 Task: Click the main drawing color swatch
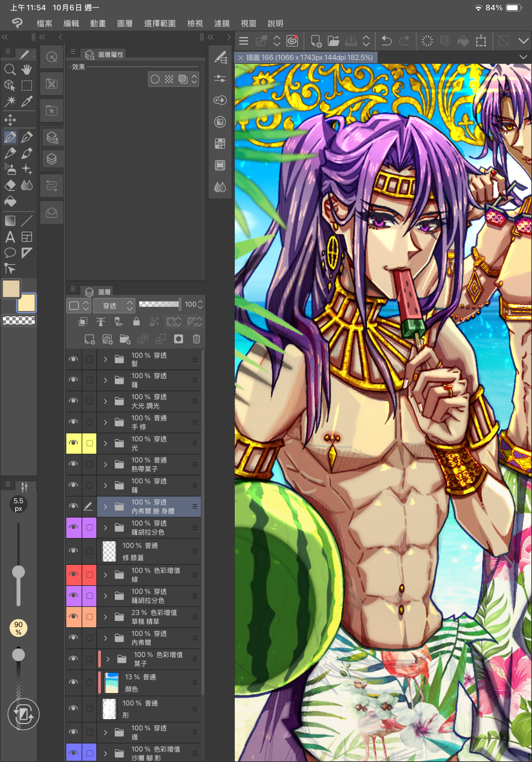tap(11, 289)
